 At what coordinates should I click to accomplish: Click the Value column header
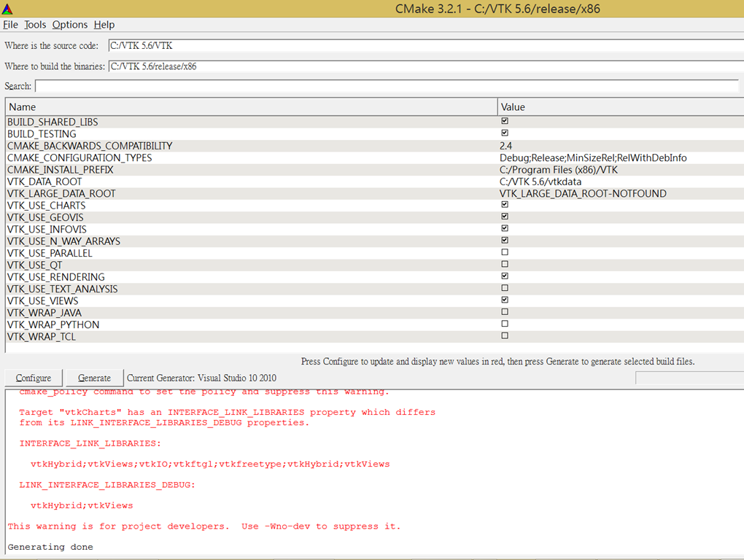pos(621,106)
